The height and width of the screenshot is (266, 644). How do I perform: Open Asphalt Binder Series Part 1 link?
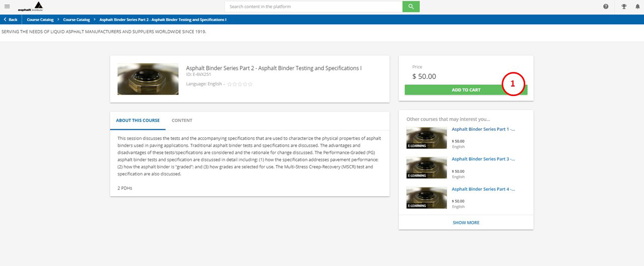coord(483,129)
